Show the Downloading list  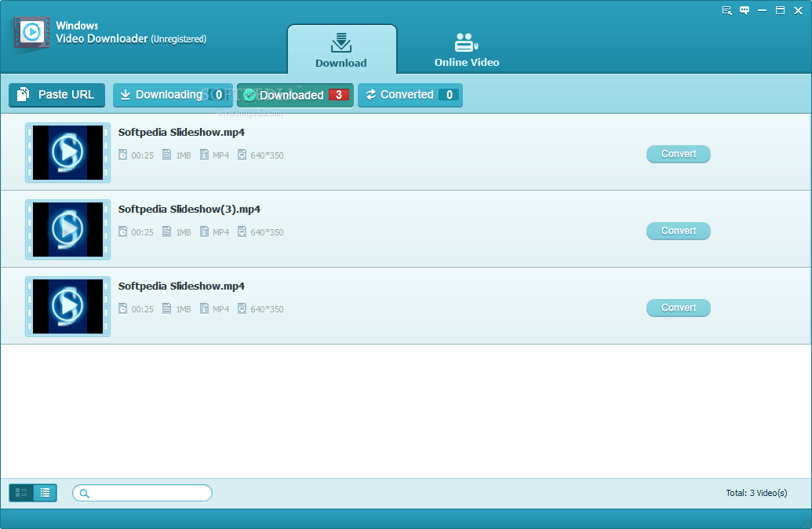pos(173,95)
